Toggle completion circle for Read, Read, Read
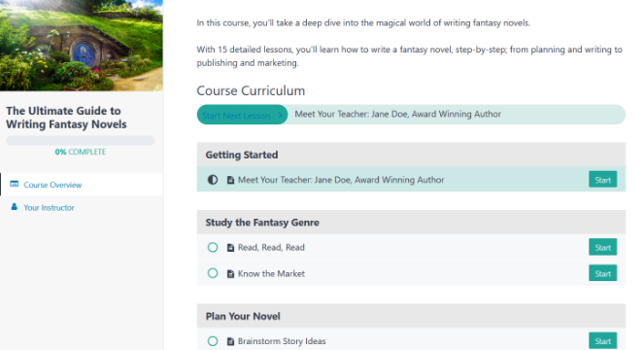 213,247
